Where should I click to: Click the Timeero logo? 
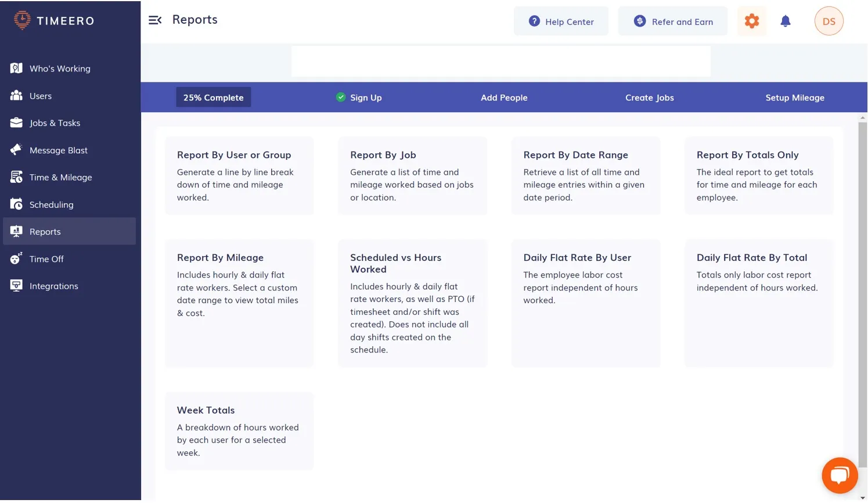54,20
